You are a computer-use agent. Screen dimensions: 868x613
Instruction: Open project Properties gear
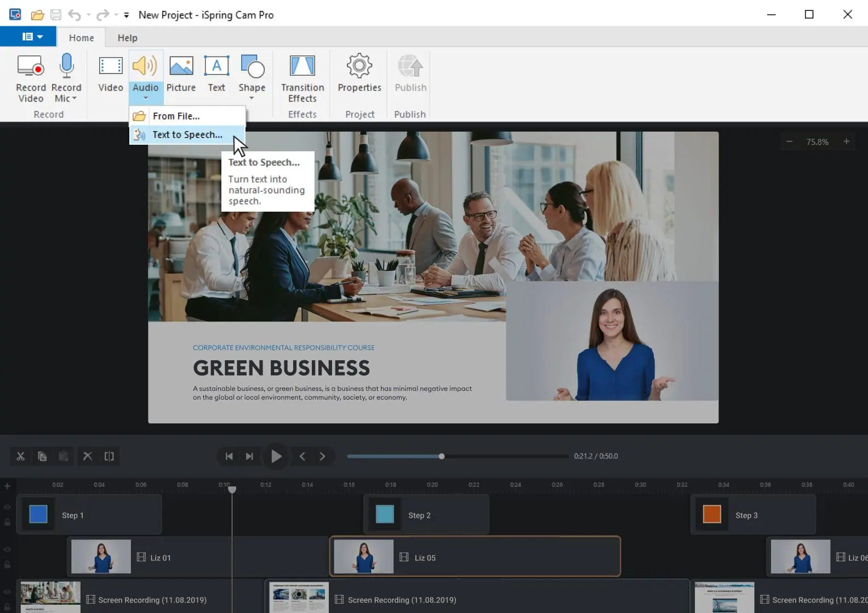pyautogui.click(x=359, y=66)
